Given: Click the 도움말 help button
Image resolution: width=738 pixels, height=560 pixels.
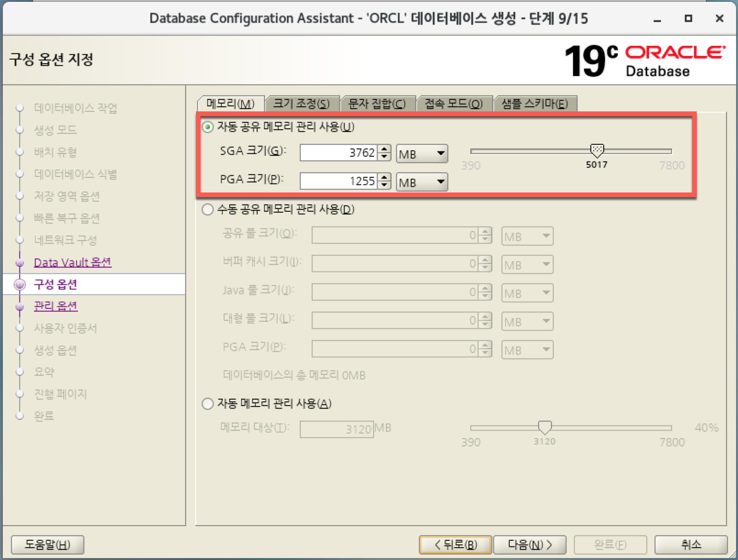Looking at the screenshot, I should pos(47,545).
